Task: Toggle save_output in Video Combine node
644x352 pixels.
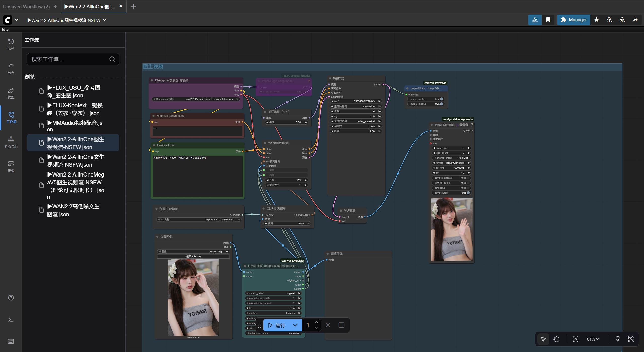Action: [x=468, y=193]
